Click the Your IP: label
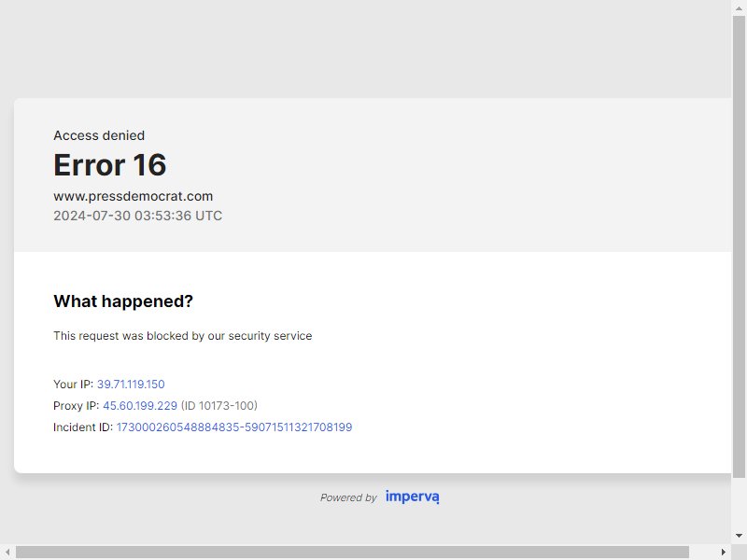 [74, 385]
